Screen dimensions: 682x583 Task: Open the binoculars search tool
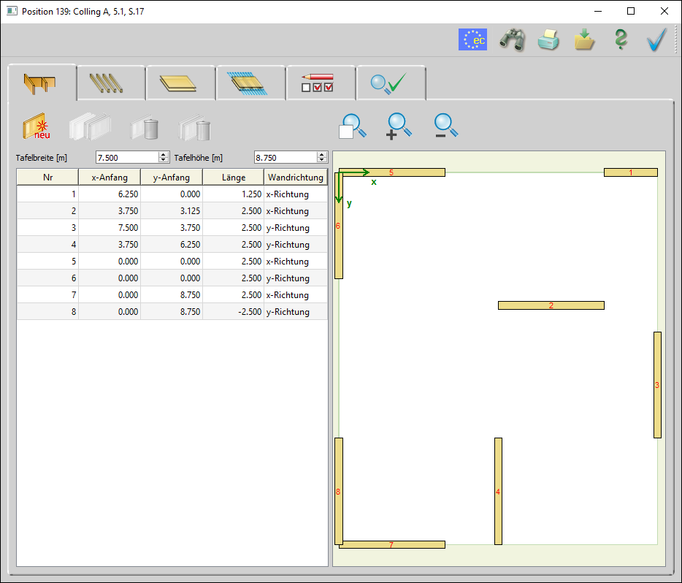(x=512, y=40)
